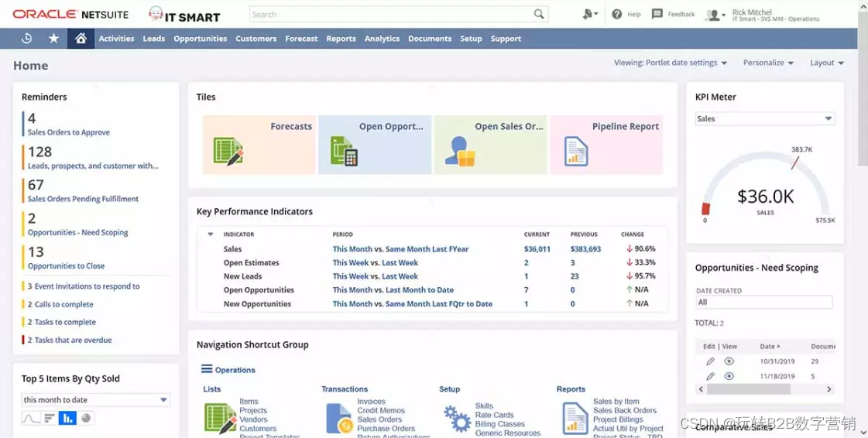Open the Recent Records clock icon
The image size is (868, 438).
point(26,39)
